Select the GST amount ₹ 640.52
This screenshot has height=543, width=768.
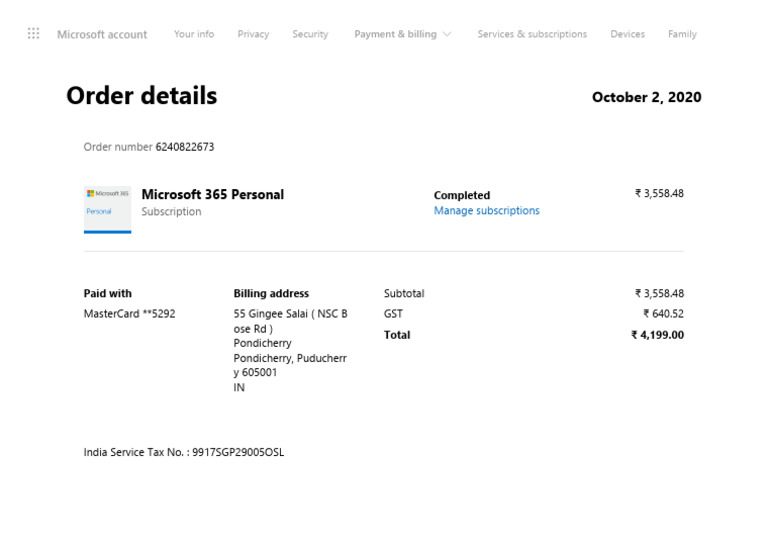[x=663, y=313]
